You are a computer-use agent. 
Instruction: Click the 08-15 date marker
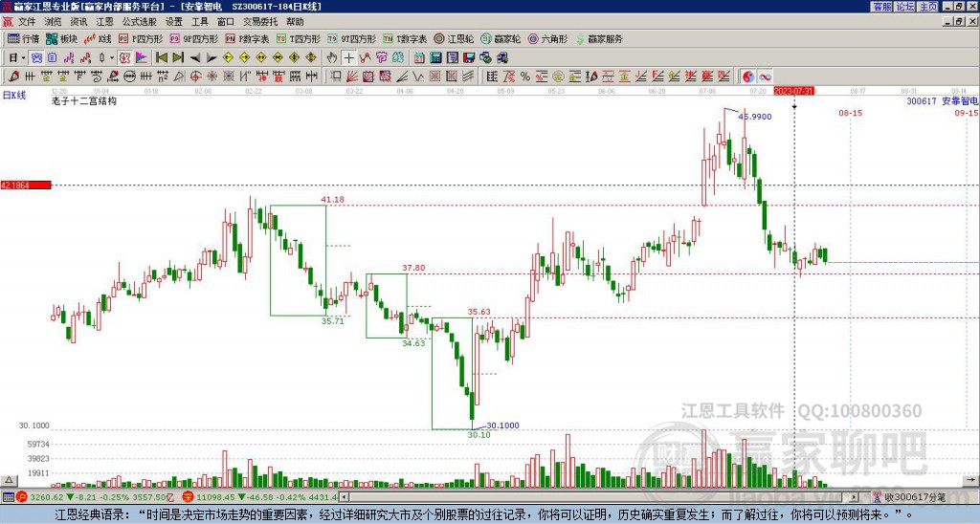click(x=850, y=113)
